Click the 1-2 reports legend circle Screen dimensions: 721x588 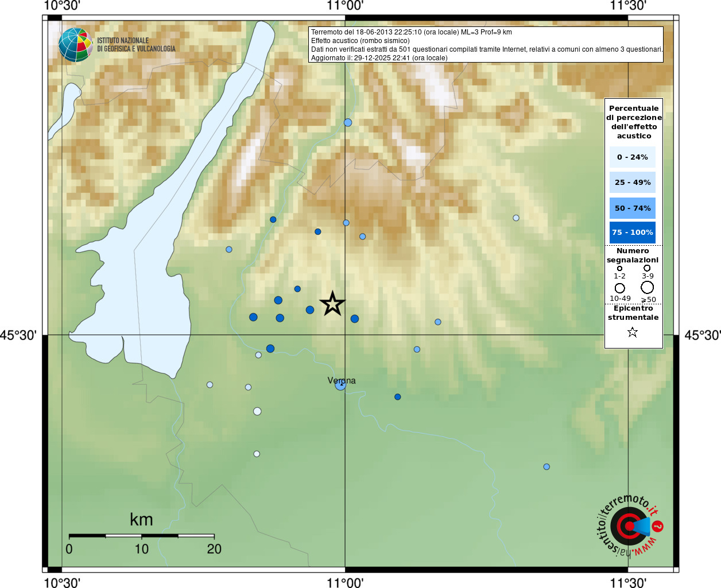pos(619,268)
